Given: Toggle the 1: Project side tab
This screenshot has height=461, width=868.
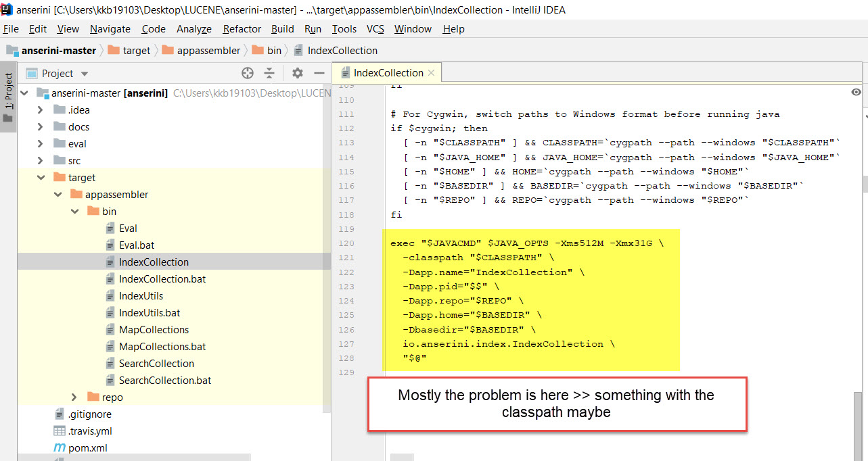Looking at the screenshot, I should point(8,98).
